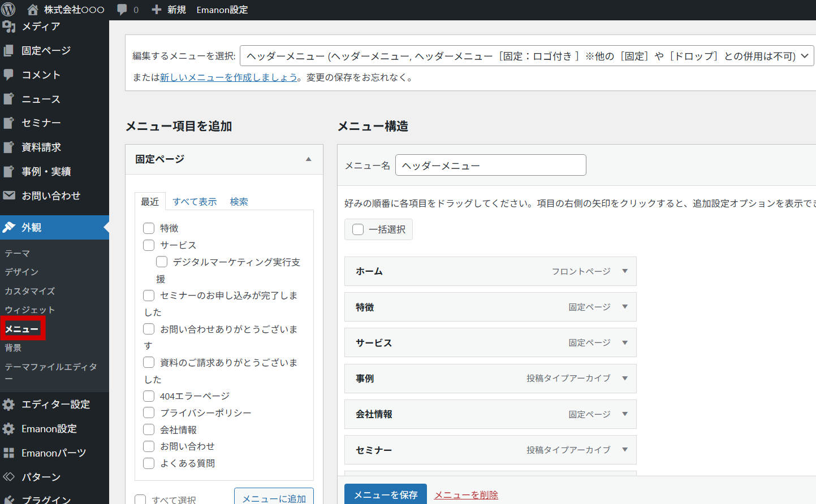The height and width of the screenshot is (504, 816).
Task: Open テーマファイルエディター submenu item
Action: tap(51, 372)
